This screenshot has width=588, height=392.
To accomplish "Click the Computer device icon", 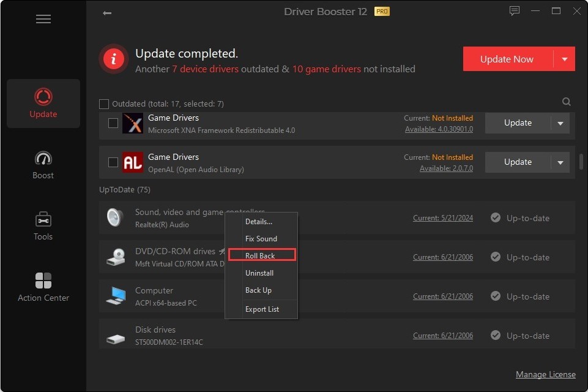I will (x=116, y=296).
